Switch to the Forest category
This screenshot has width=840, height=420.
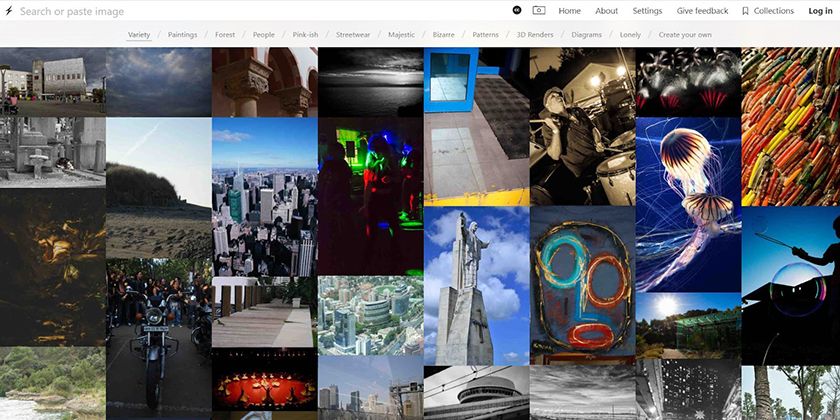[225, 34]
